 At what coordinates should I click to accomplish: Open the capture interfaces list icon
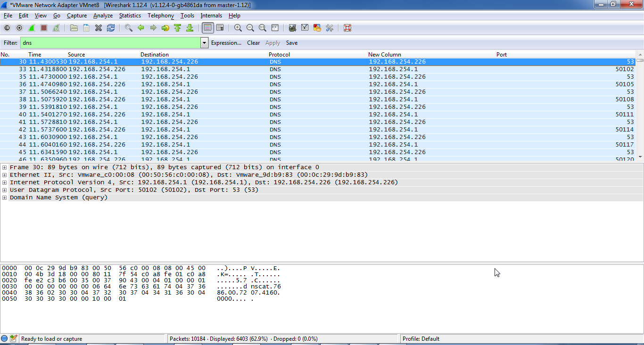pos(7,28)
